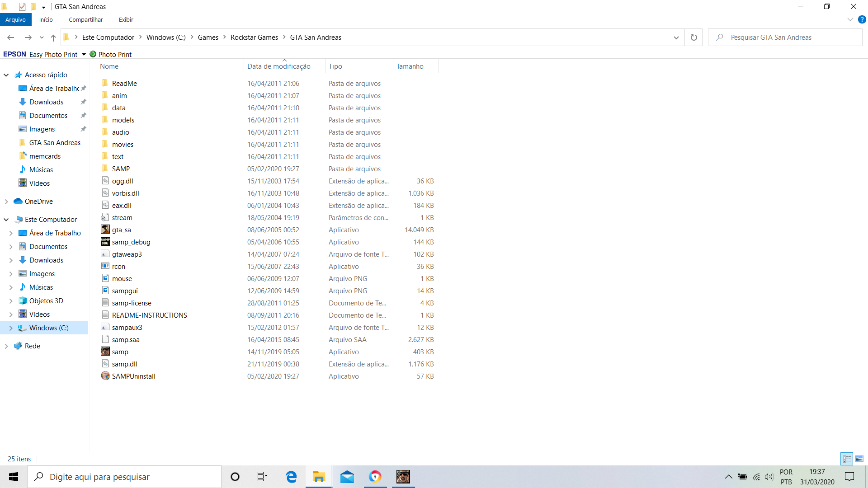The width and height of the screenshot is (868, 488).
Task: Open the volume control in system tray
Action: click(x=769, y=477)
